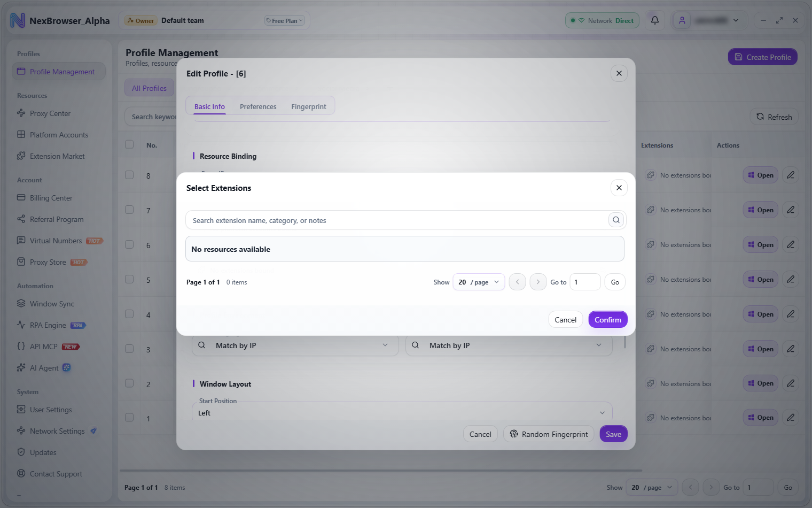Screen dimensions: 812x508
Task: Open Contact Support in sidebar
Action: pos(56,474)
